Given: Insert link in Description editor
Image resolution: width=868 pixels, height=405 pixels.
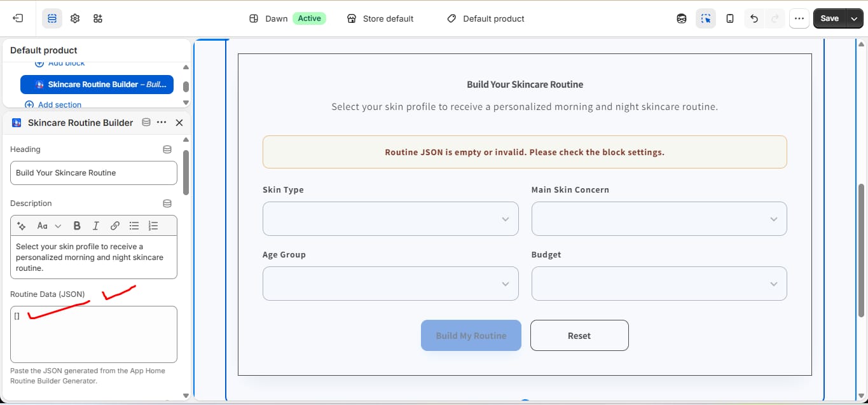Looking at the screenshot, I should [115, 226].
